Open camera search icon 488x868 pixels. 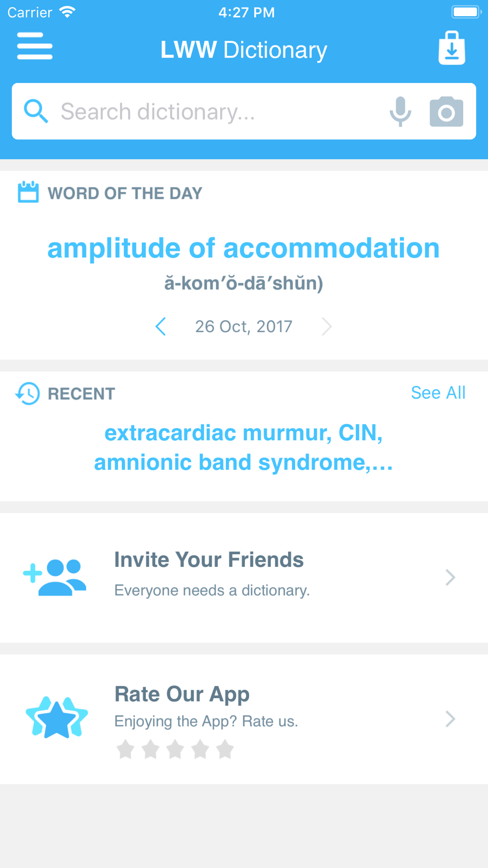(446, 112)
